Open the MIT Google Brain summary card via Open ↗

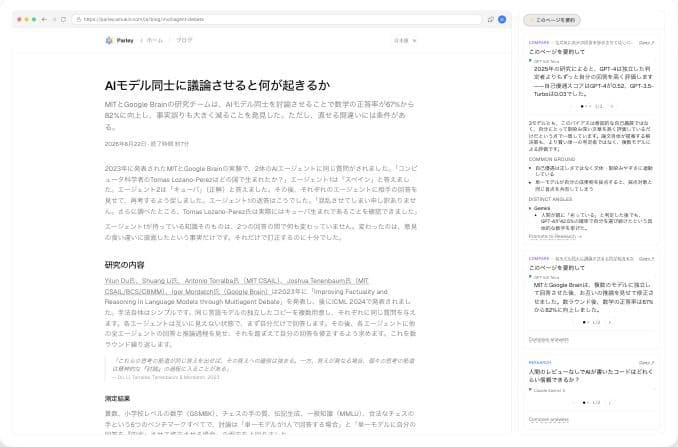click(647, 259)
